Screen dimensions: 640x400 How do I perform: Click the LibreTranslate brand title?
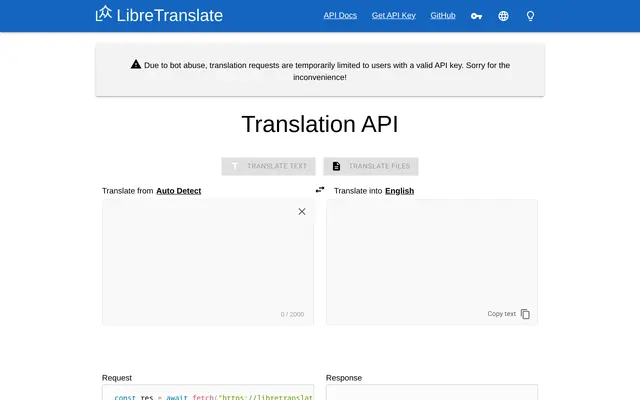point(170,16)
